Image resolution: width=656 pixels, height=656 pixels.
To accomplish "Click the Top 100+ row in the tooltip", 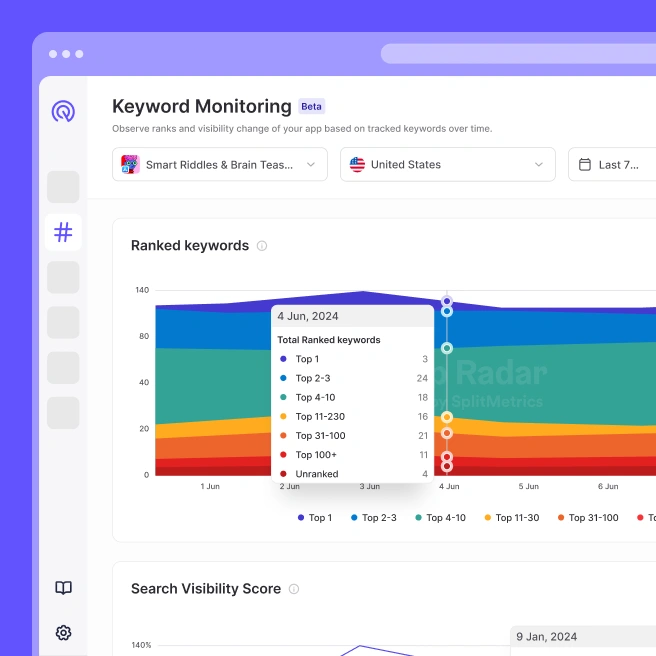I will (x=352, y=455).
